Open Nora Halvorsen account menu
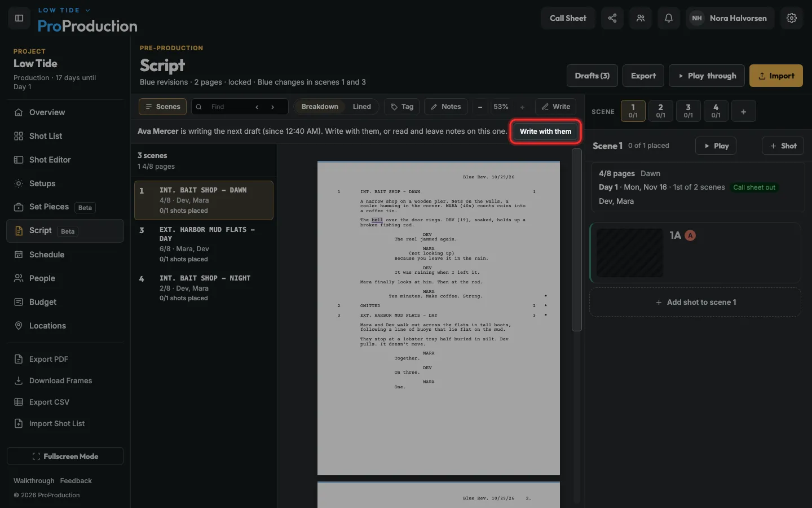812x508 pixels. [730, 18]
